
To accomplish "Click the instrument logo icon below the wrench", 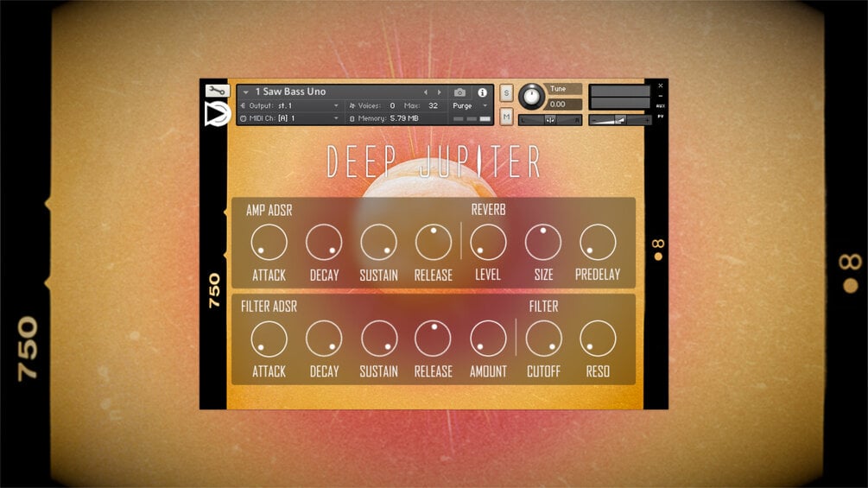I will [217, 114].
